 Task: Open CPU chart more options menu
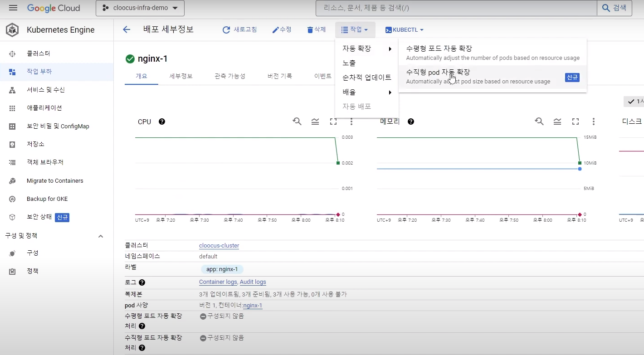351,122
